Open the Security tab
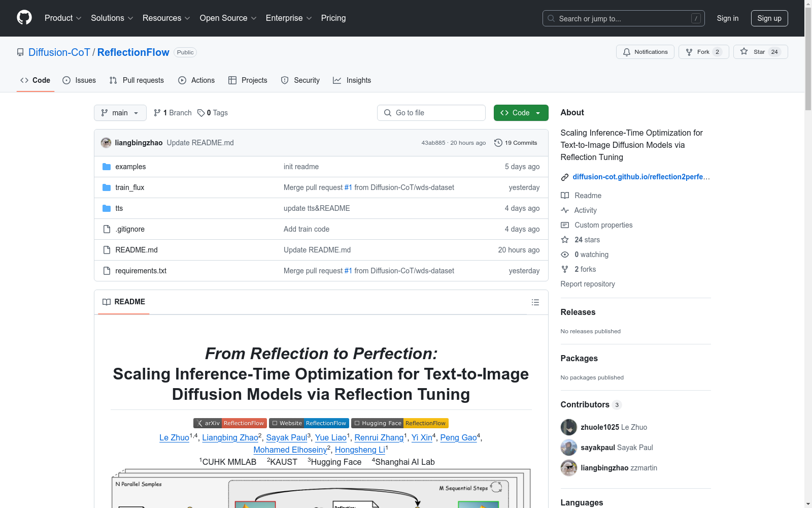Image resolution: width=812 pixels, height=508 pixels. point(300,80)
